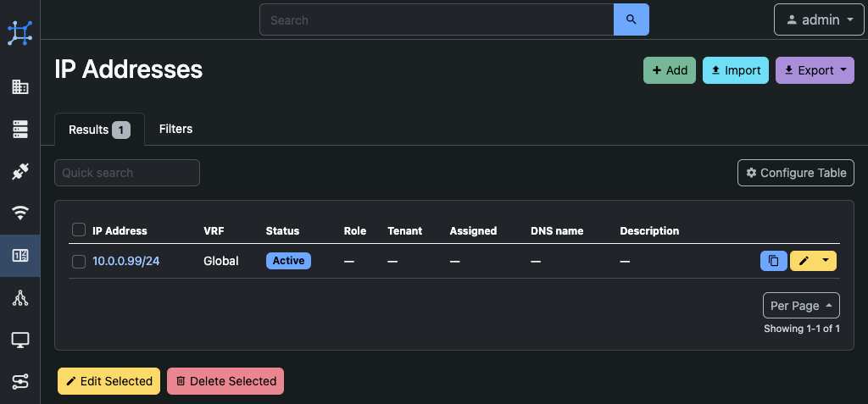Open the Export dropdown menu

point(815,70)
